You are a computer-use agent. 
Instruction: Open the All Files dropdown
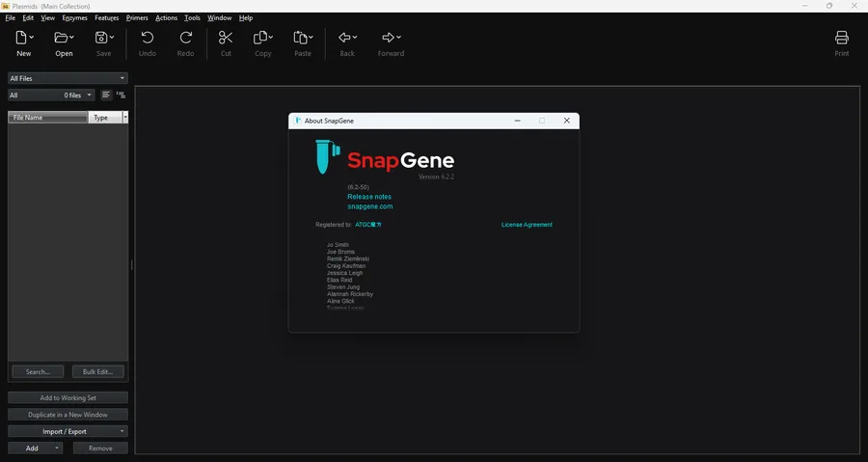68,78
